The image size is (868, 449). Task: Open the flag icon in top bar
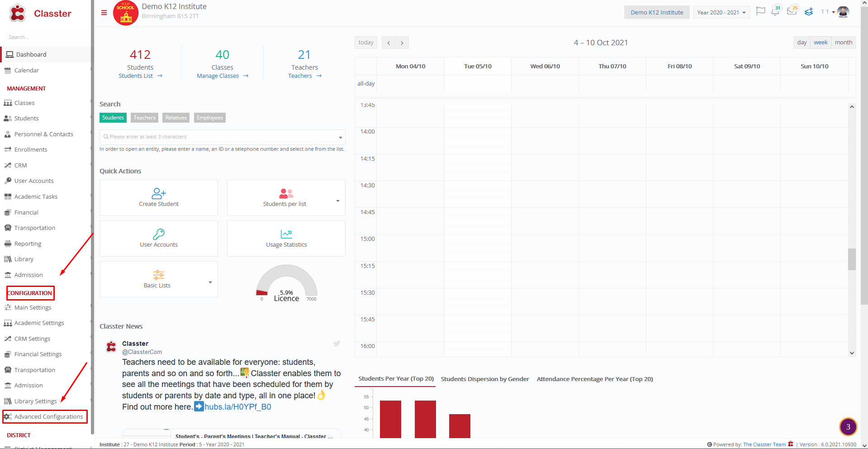tap(761, 11)
